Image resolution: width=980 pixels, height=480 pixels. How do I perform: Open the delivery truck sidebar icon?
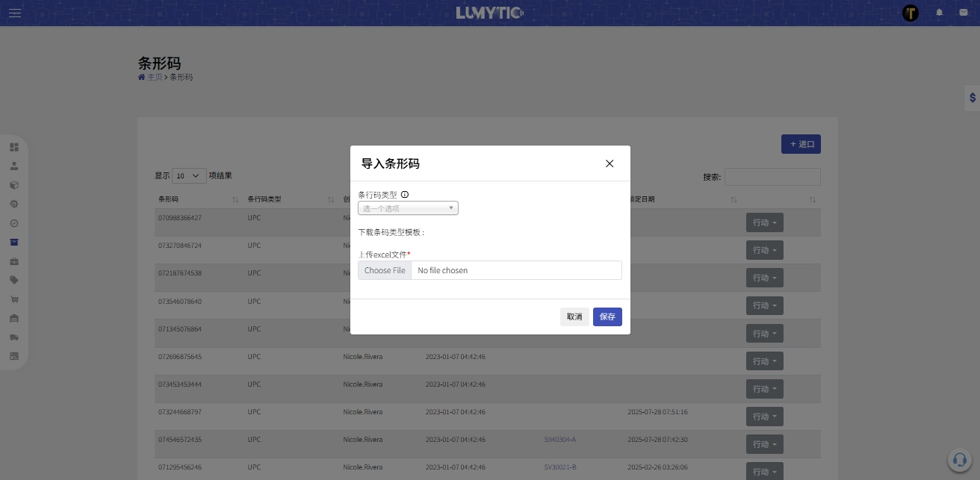tap(14, 337)
